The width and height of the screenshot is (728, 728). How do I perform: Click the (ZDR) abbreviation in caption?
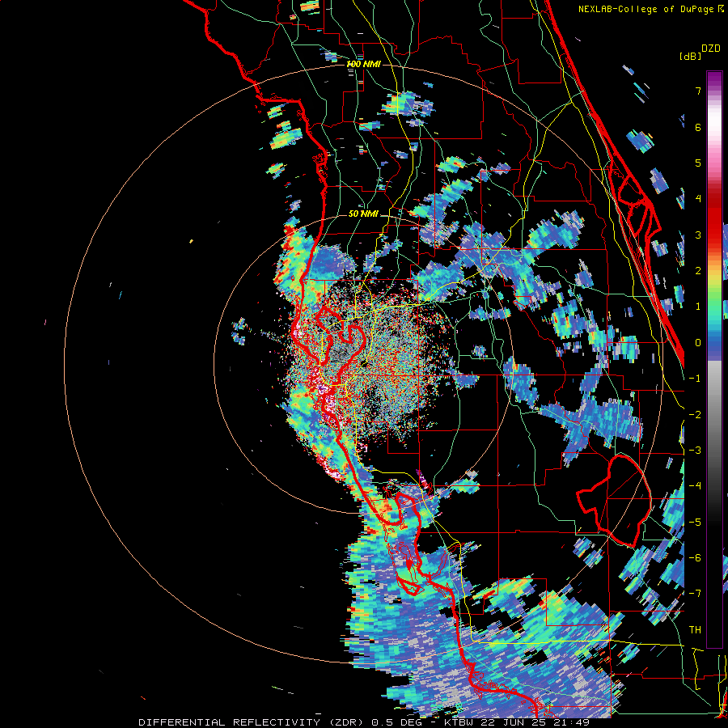tap(346, 722)
